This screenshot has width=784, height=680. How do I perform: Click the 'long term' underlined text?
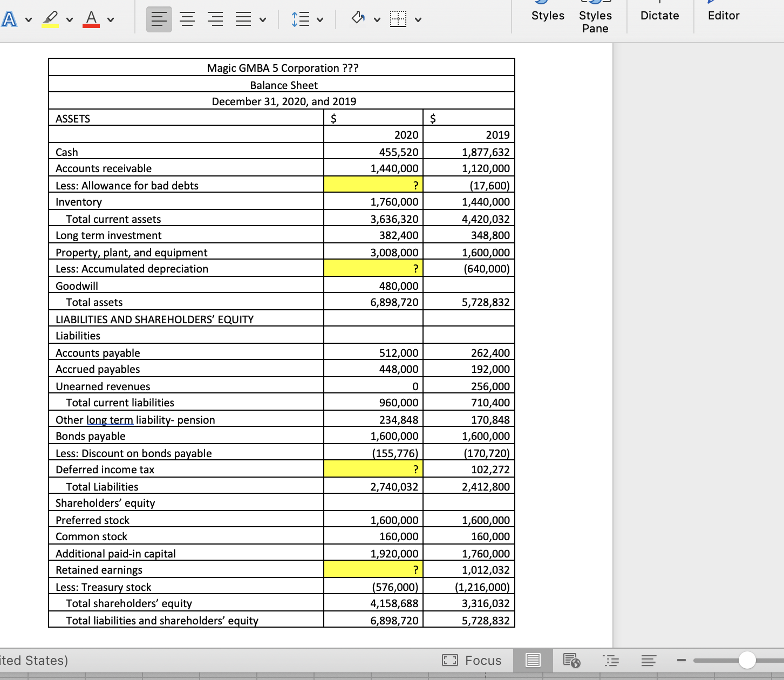110,420
